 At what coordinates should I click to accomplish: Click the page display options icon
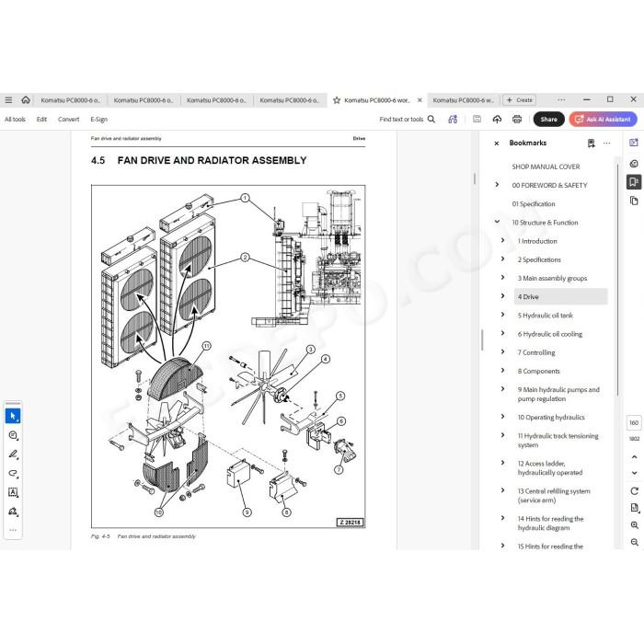click(x=634, y=508)
